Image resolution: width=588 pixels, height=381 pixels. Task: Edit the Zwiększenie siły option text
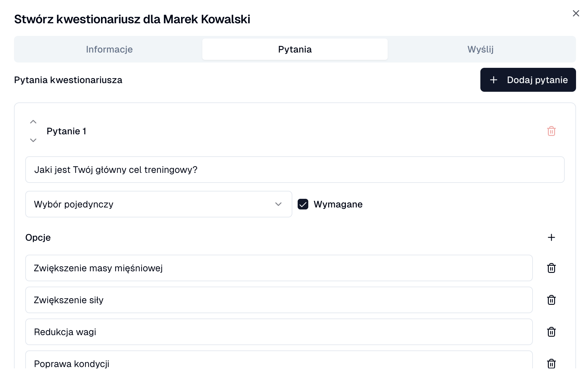[x=279, y=300]
